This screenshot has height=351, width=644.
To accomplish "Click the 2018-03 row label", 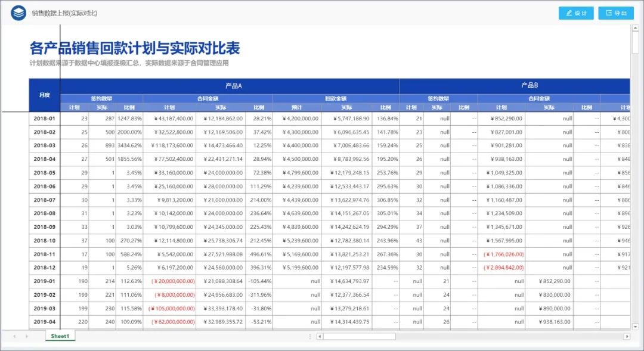I will click(44, 145).
